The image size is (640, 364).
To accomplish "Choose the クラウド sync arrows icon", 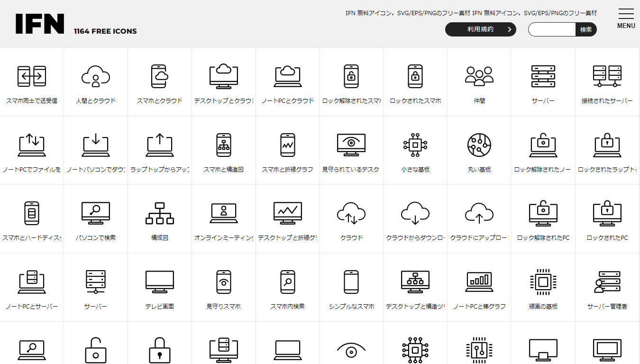I will 351,213.
